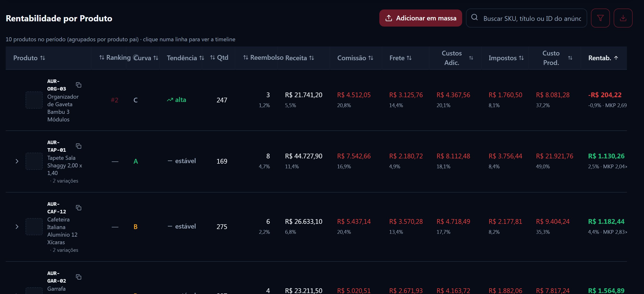
Task: Click profitability R$ 1.182,44
Action: click(x=606, y=221)
